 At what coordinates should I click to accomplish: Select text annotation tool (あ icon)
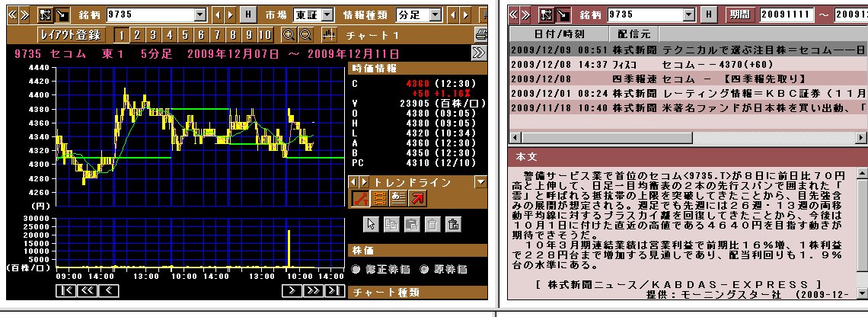398,198
